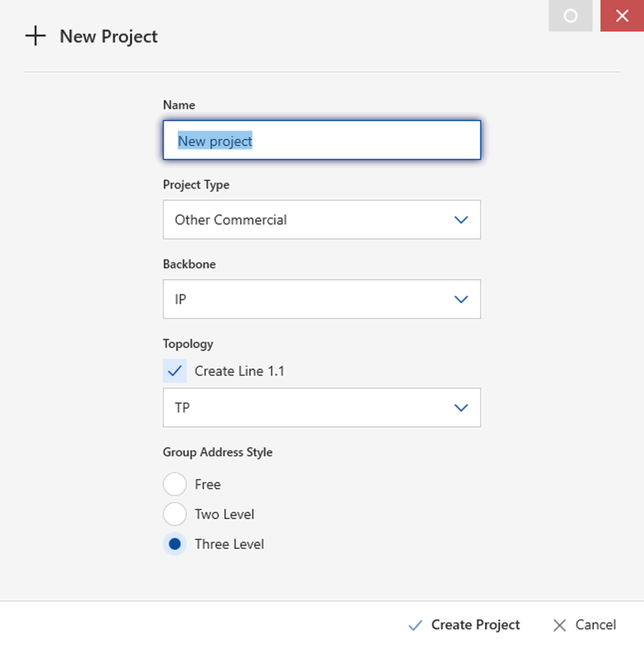644x648 pixels.
Task: Select the Three Level radio option
Action: click(x=175, y=544)
